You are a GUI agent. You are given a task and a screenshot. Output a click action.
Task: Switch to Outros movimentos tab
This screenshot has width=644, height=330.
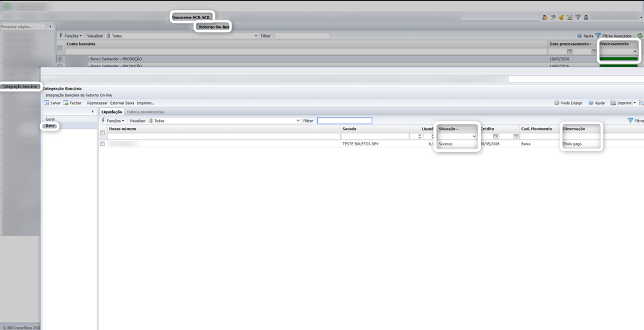coord(145,112)
